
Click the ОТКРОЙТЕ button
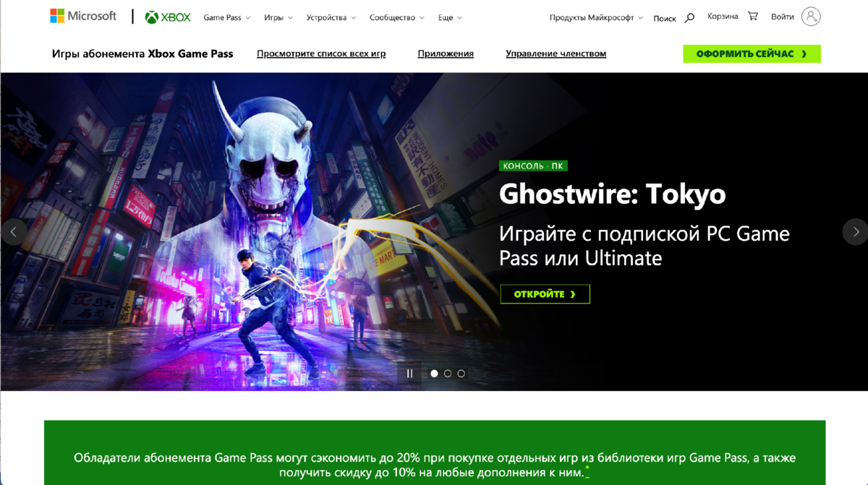click(545, 294)
